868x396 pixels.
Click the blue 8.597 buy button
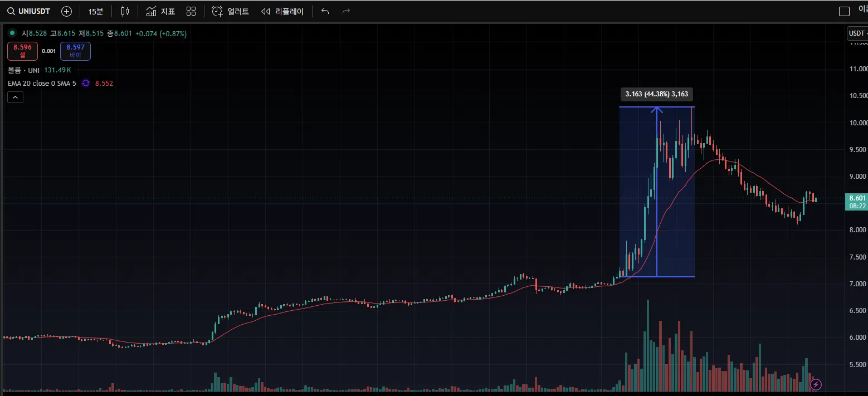[x=75, y=51]
